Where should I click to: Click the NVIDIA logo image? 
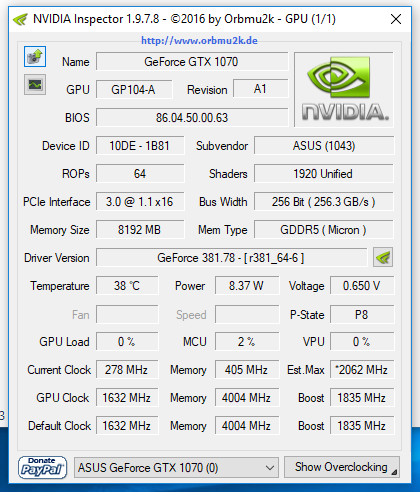344,89
